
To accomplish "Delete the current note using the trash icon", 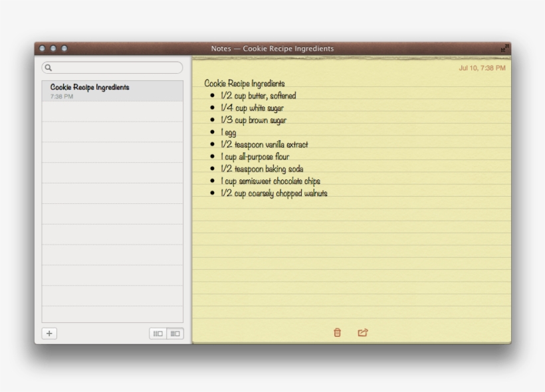I will click(x=338, y=332).
